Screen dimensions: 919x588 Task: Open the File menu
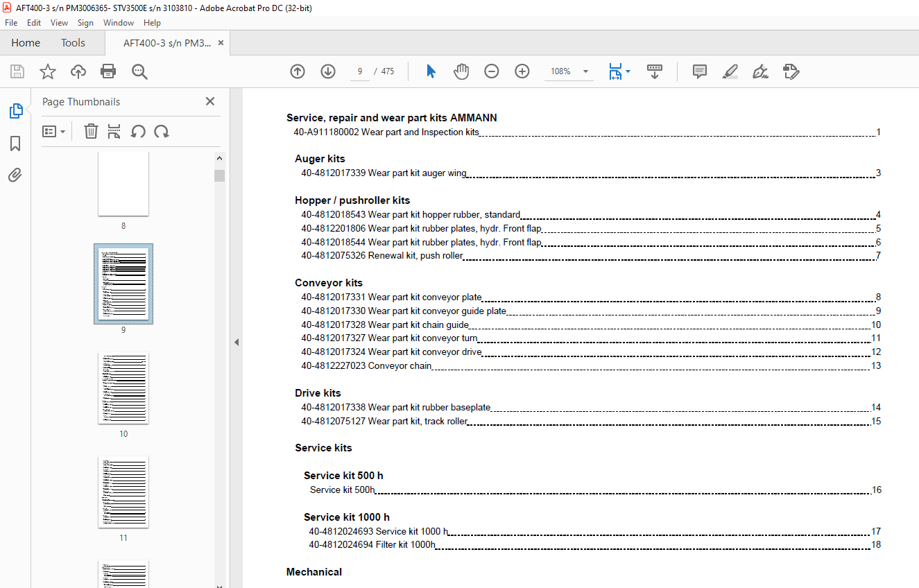coord(11,23)
